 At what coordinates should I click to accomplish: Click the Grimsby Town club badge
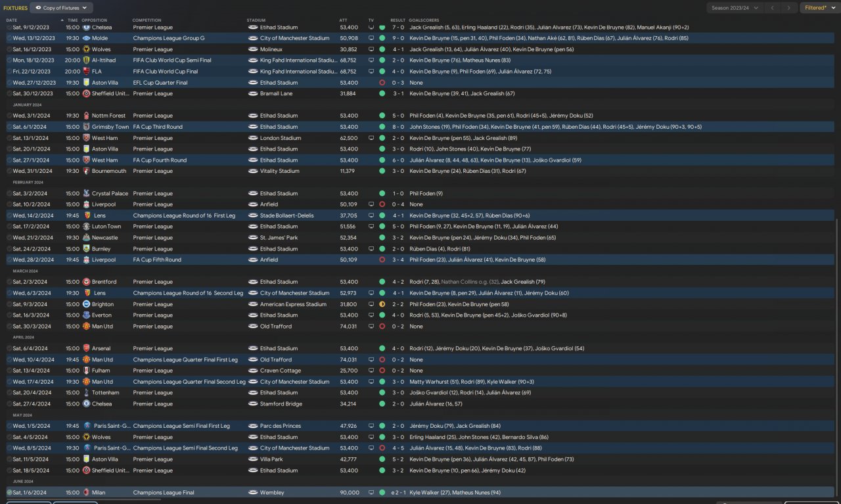(x=86, y=127)
